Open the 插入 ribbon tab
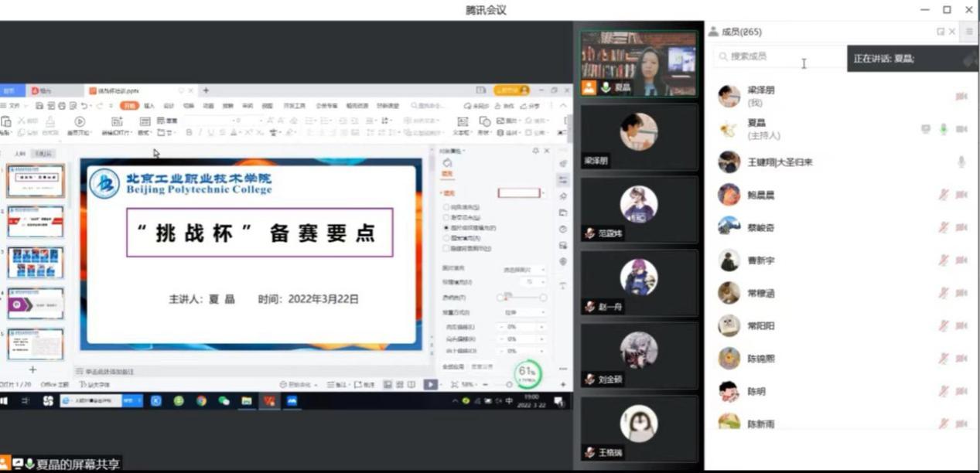Viewport: 980px width, 473px height. coord(149,106)
